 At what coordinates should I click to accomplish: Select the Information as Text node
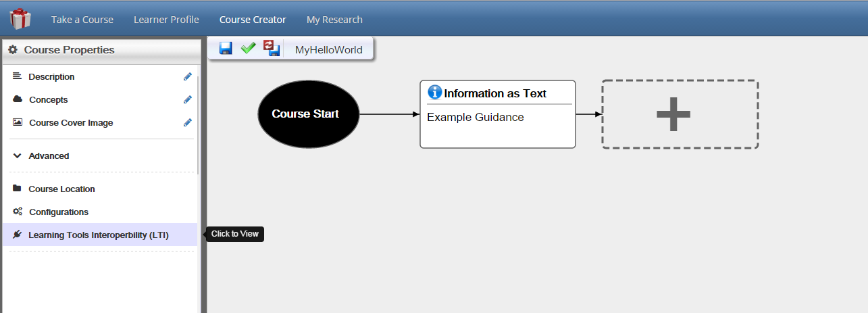(498, 114)
